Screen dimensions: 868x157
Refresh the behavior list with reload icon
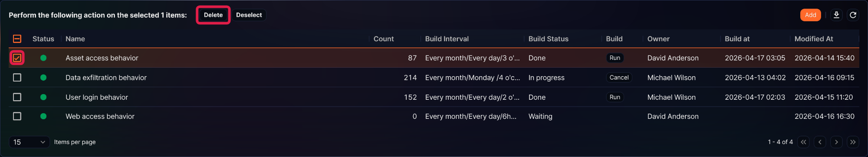tap(853, 15)
